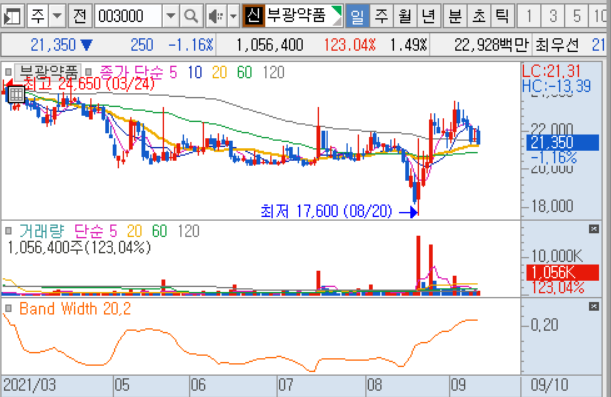Click the small square beside Band Width label
Image resolution: width=611 pixels, height=397 pixels.
(8, 309)
